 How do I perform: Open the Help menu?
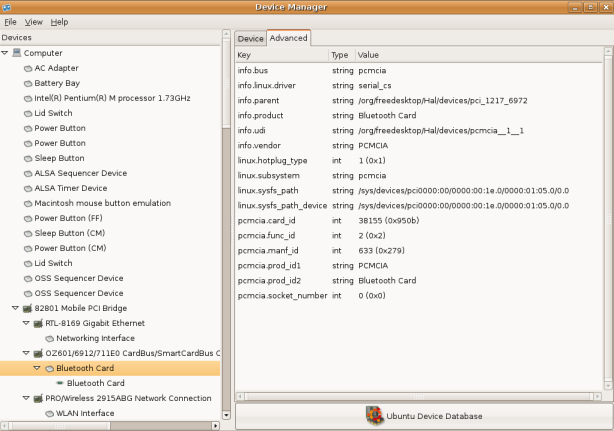(x=60, y=21)
